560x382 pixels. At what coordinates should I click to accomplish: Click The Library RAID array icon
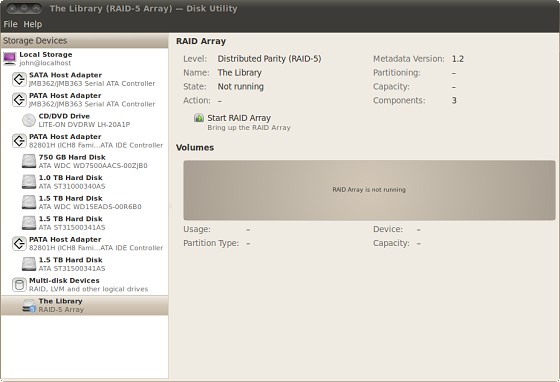[x=29, y=305]
